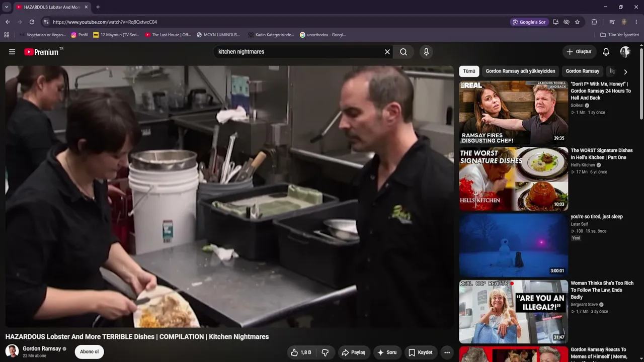Like the video with thumbs up
Image resolution: width=644 pixels, height=362 pixels.
click(x=301, y=352)
